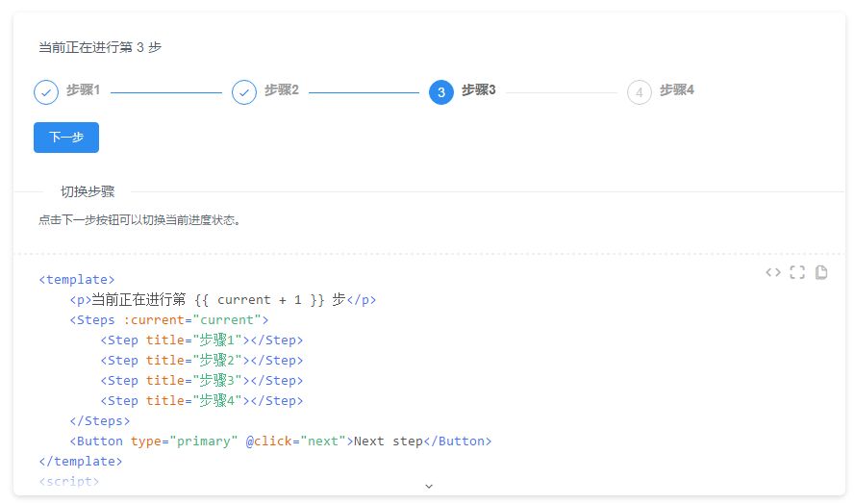Click the 步骤1 step title
Viewport: 855px width, 504px height.
click(x=84, y=90)
